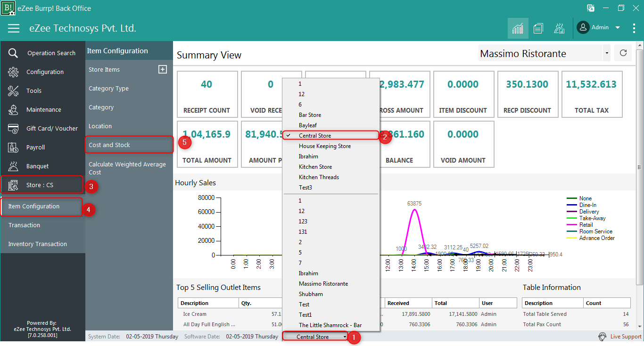Click the Live Support link
The image size is (644, 346).
click(x=626, y=337)
